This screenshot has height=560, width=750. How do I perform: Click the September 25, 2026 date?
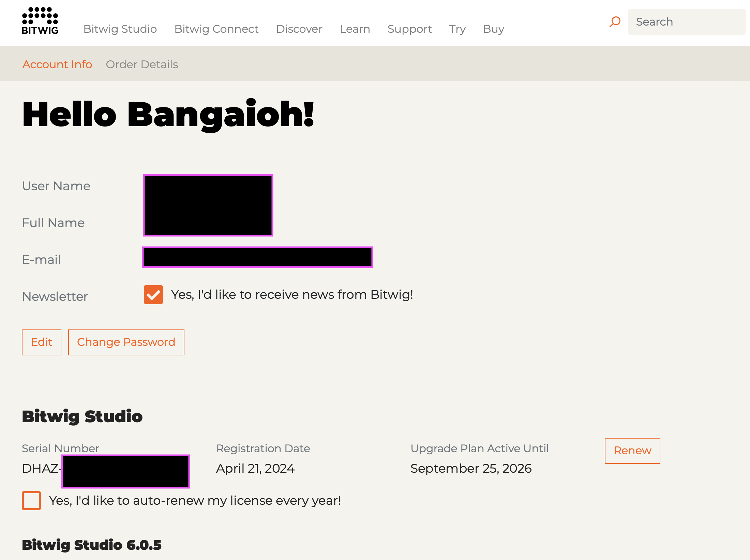click(471, 469)
